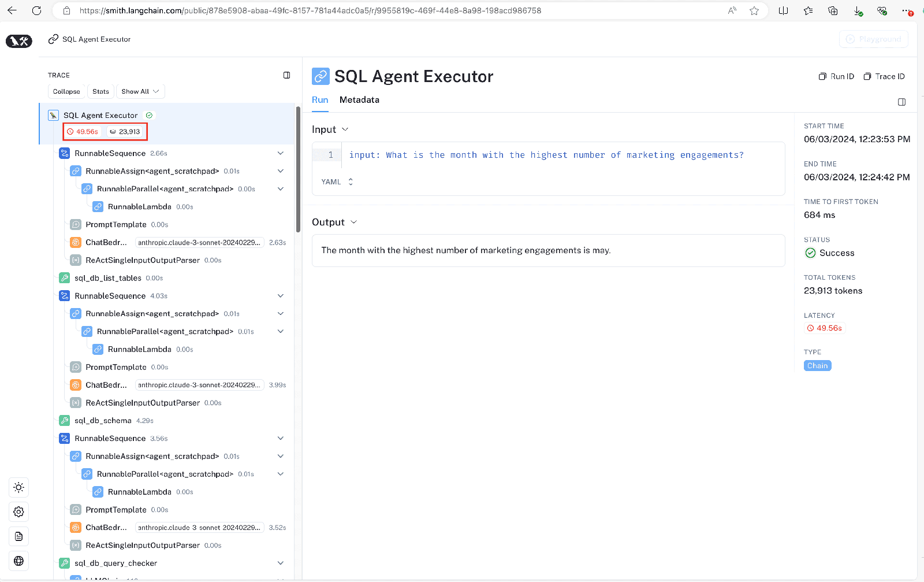Copy the Run ID
This screenshot has width=924, height=582.
pos(836,76)
